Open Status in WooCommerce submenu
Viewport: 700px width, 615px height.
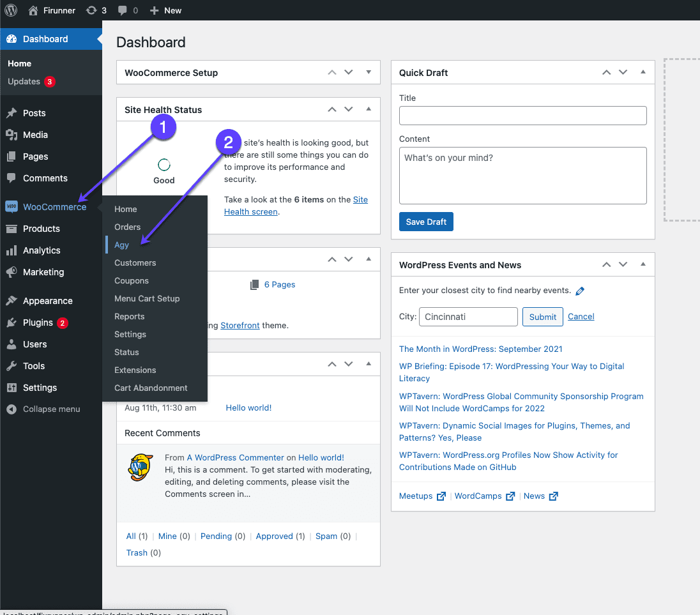(126, 352)
